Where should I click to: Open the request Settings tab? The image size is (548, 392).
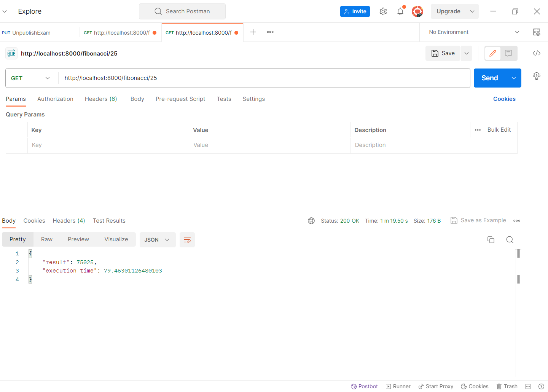[x=254, y=99]
